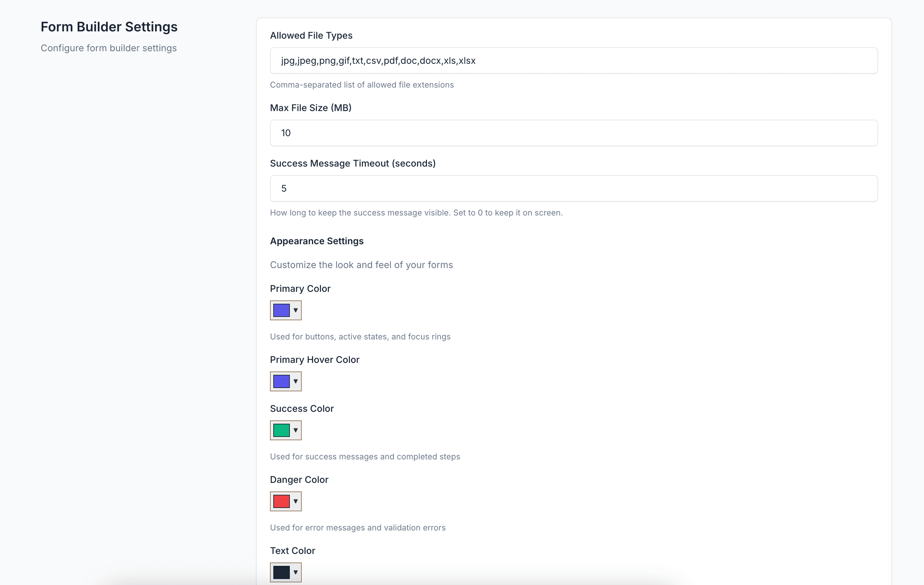The image size is (924, 585).
Task: Expand the Primary Color dropdown arrow
Action: 295,310
